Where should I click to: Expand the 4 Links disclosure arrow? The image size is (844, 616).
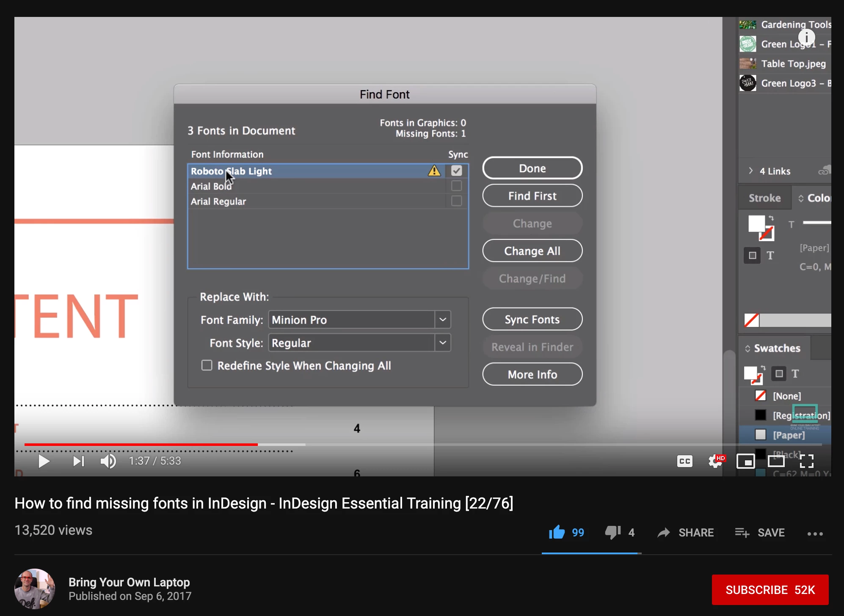pos(750,171)
